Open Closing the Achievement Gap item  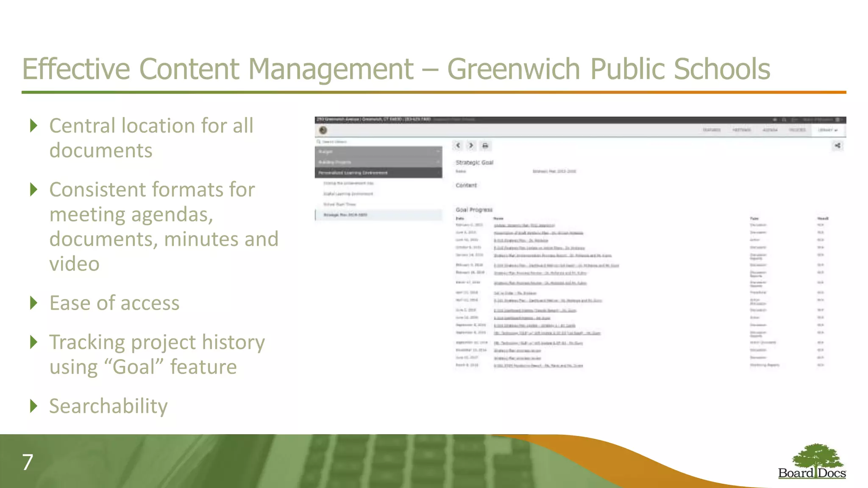pyautogui.click(x=348, y=183)
